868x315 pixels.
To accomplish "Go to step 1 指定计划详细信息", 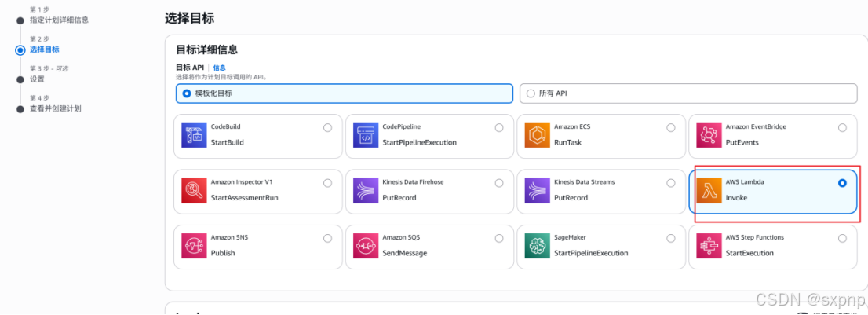I will (59, 20).
